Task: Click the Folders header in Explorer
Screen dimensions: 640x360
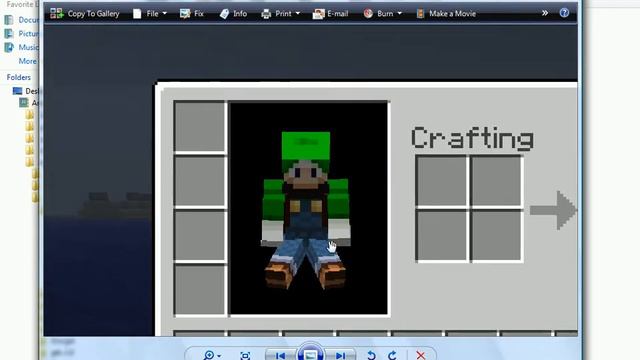Action: pyautogui.click(x=18, y=77)
